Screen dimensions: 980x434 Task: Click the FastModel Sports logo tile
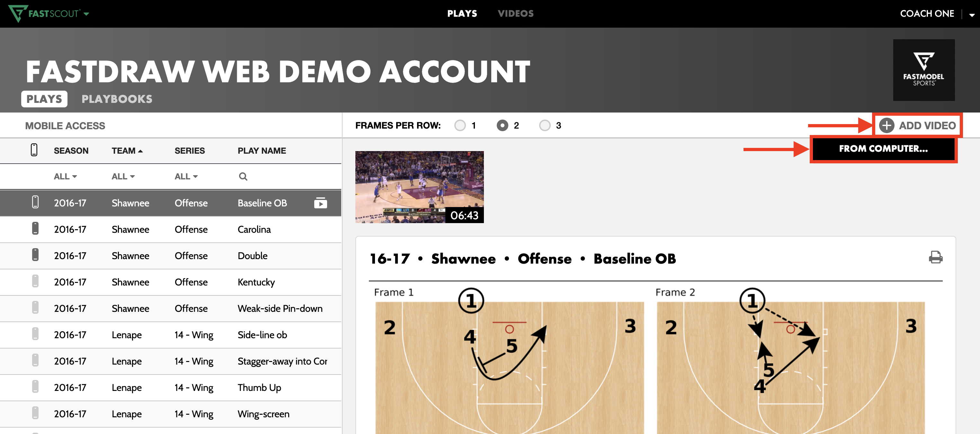[x=923, y=70]
